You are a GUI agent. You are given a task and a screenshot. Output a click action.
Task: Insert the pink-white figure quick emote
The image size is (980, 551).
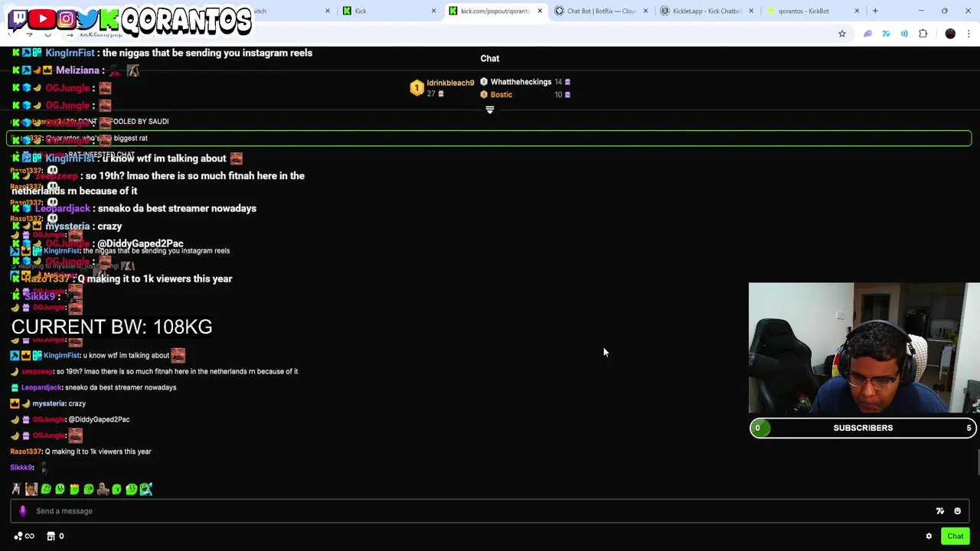coord(16,489)
